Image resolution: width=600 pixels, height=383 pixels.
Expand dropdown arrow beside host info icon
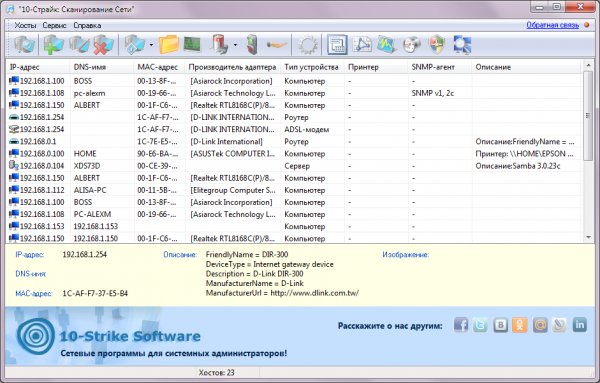click(151, 45)
